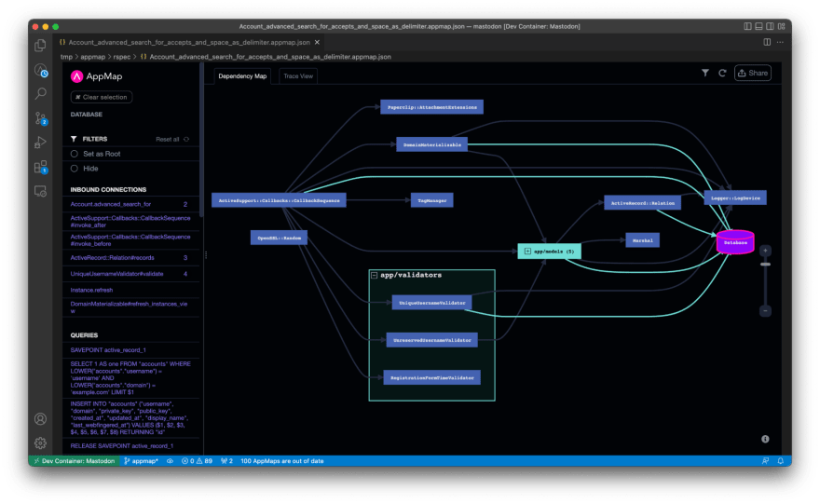
Task: Select the RegistrationFormTimeValidator node
Action: [x=432, y=378]
